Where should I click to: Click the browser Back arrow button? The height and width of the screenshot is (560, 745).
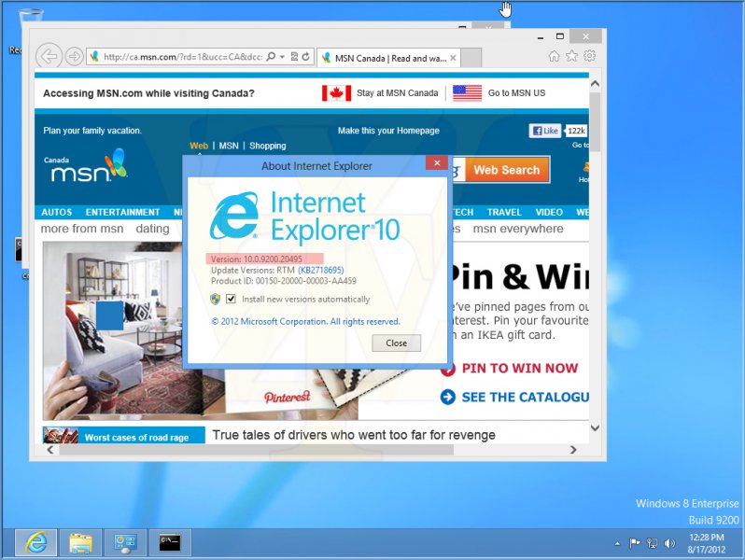coord(49,56)
